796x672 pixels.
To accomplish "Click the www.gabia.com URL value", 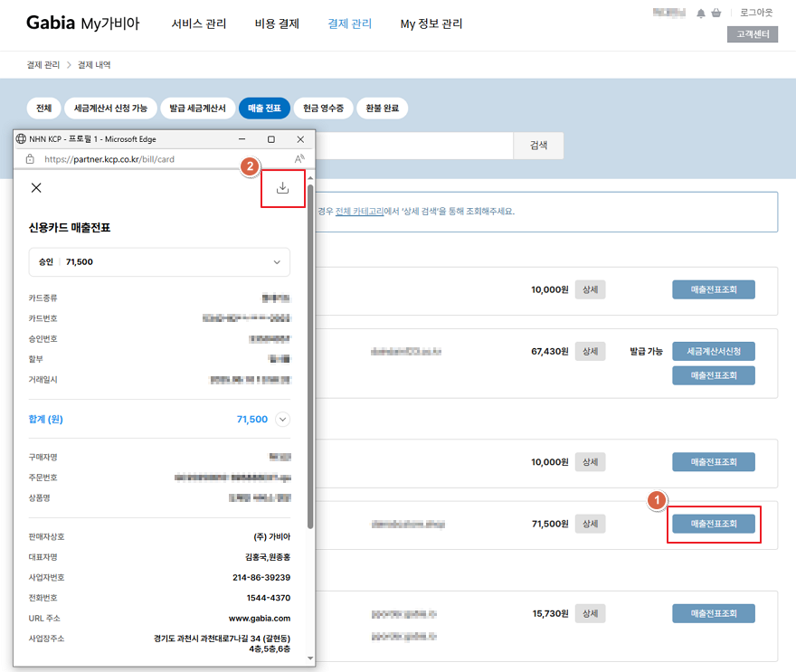I will tap(260, 619).
